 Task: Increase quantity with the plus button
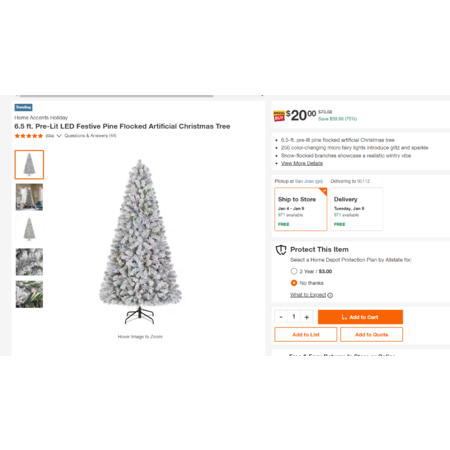click(x=307, y=317)
